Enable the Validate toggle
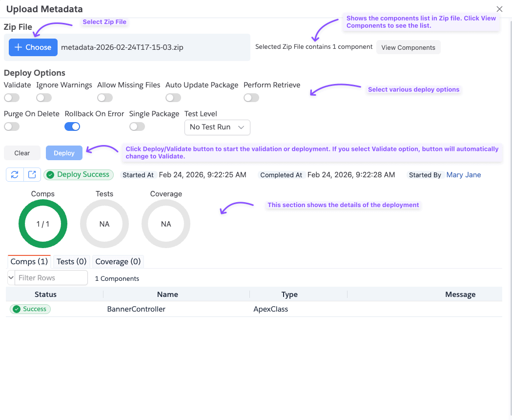Screen dimensions: 512x420 coord(12,98)
